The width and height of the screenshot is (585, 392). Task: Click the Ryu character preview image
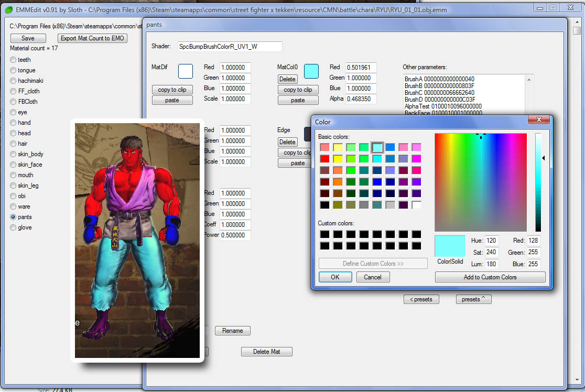point(137,241)
